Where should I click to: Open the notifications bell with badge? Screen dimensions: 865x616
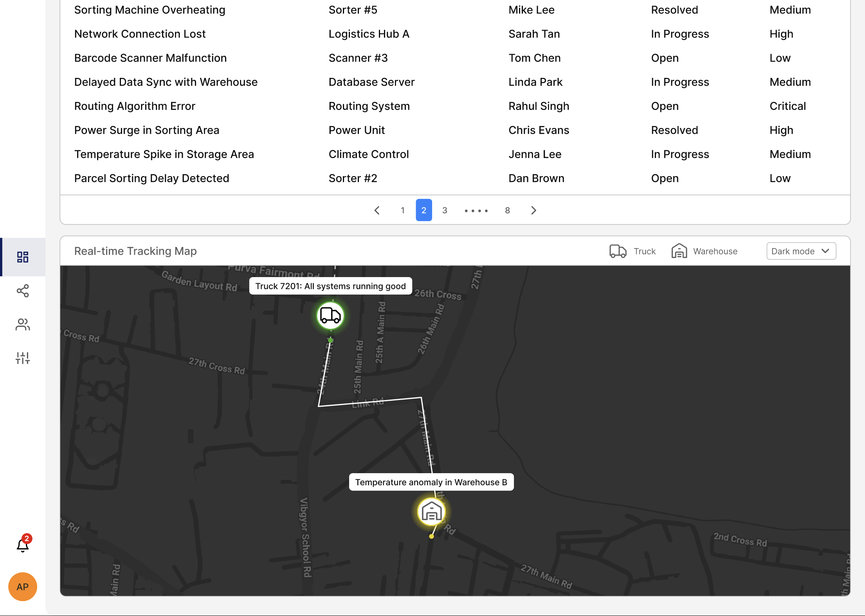pos(23,545)
